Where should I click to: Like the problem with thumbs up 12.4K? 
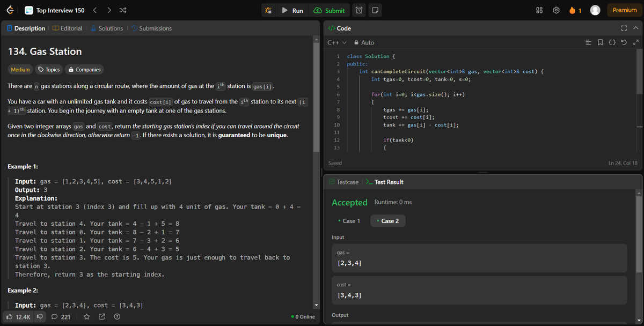[18, 317]
